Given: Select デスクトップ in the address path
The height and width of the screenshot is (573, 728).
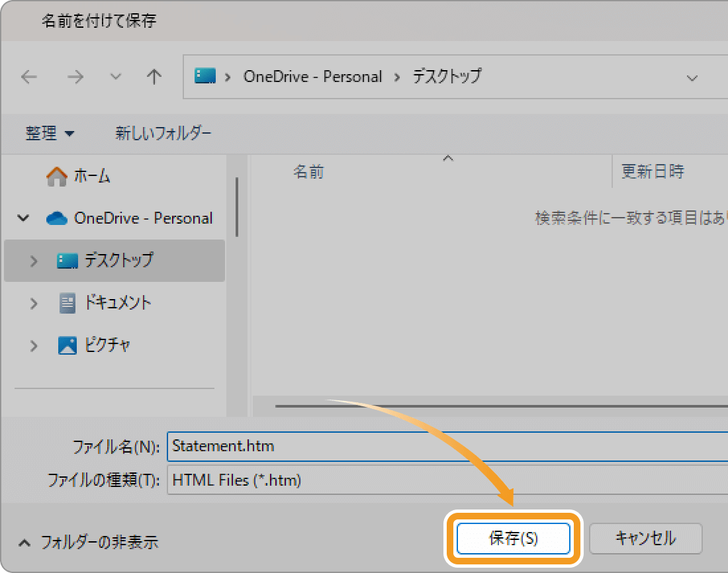Looking at the screenshot, I should (x=447, y=77).
